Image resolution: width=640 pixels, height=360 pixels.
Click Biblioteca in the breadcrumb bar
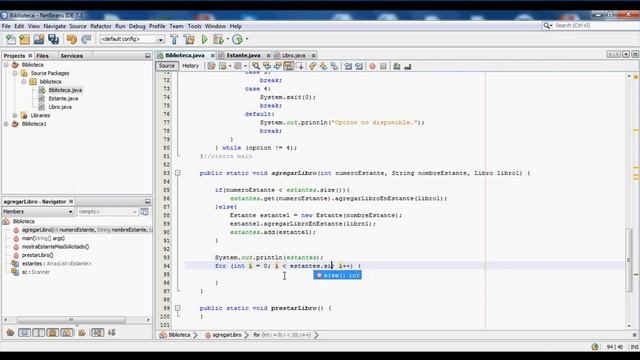point(180,335)
